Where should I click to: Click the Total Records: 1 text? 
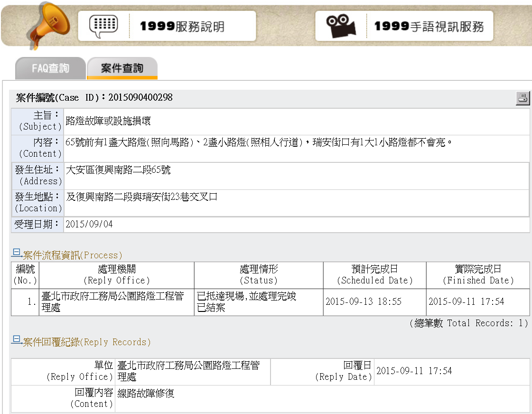[x=468, y=323]
